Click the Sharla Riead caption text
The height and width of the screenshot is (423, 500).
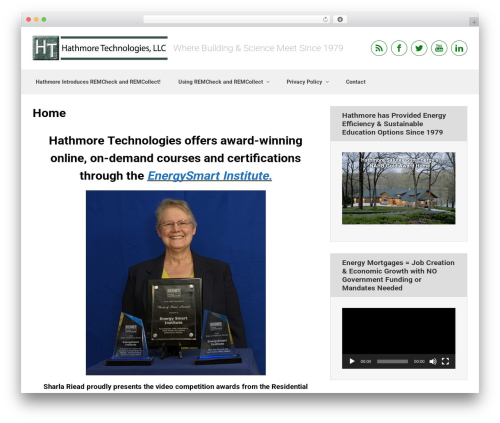(x=175, y=387)
